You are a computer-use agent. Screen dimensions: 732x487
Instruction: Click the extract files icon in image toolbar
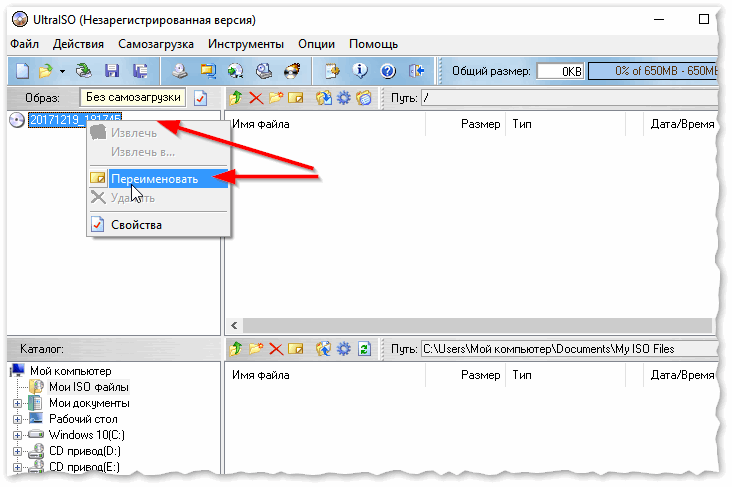(x=324, y=98)
